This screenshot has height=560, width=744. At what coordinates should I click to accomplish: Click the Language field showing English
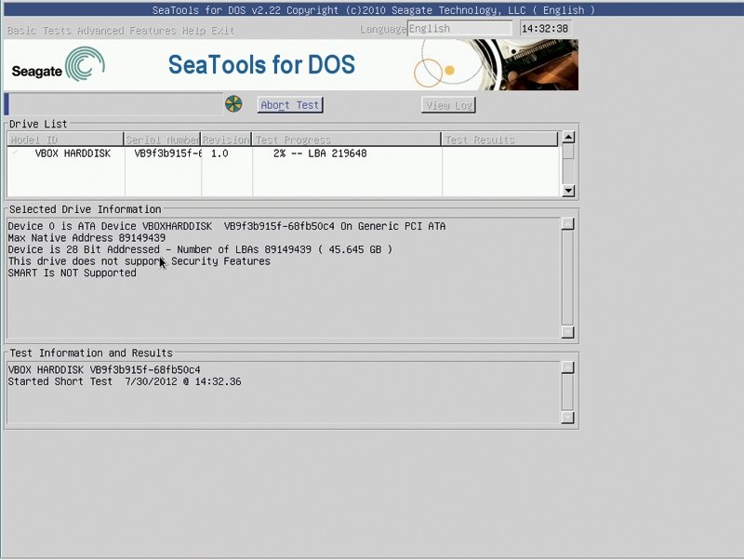tap(459, 29)
